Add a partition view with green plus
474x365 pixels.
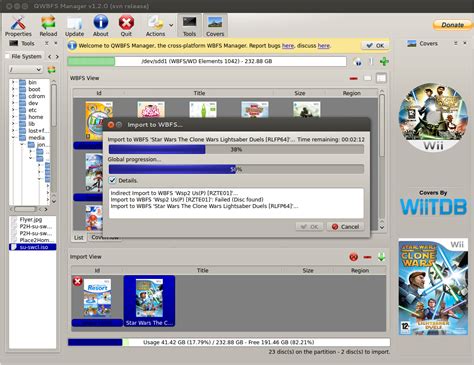click(384, 62)
